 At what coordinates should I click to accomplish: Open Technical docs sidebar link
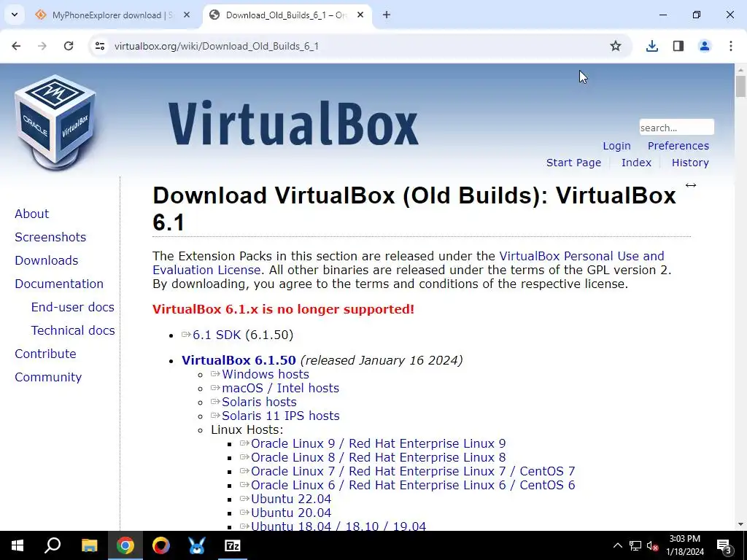point(73,330)
